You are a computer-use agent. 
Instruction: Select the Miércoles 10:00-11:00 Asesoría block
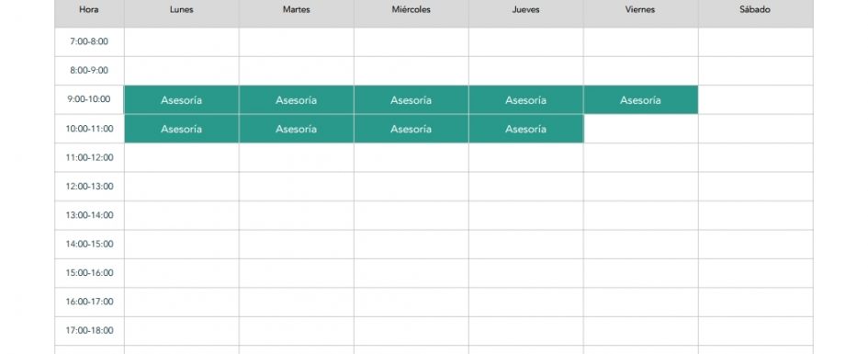[411, 129]
